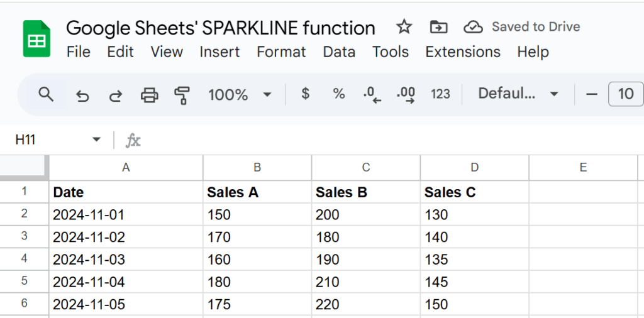Click the H11 name box

(x=25, y=140)
